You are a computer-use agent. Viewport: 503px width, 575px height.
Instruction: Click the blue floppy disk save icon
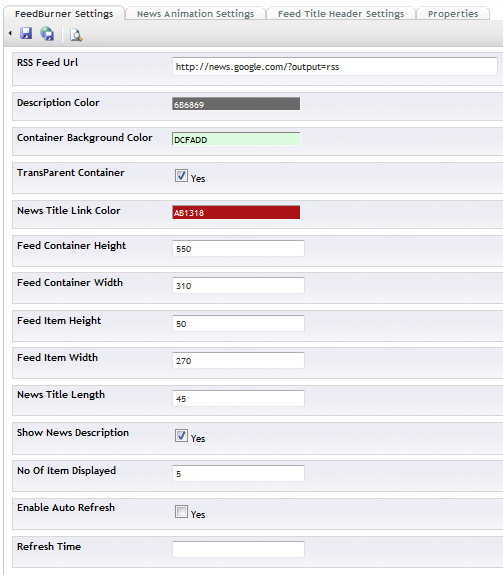(x=26, y=33)
